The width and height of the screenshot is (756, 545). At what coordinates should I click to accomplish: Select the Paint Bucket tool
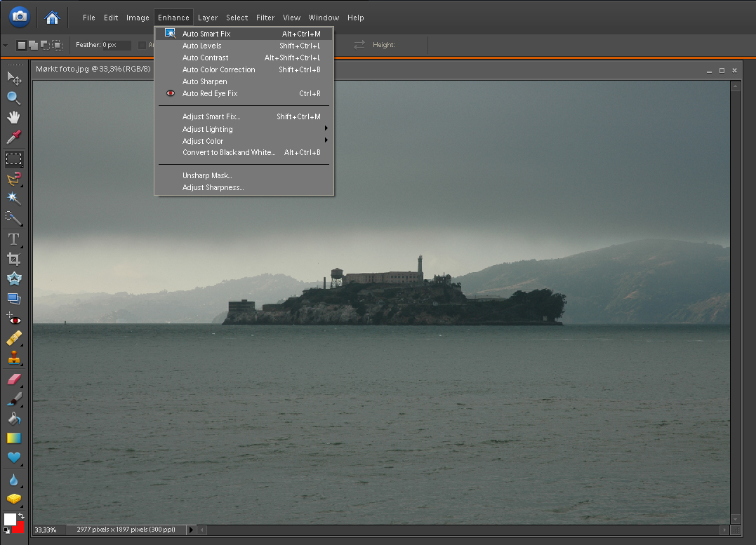point(13,419)
